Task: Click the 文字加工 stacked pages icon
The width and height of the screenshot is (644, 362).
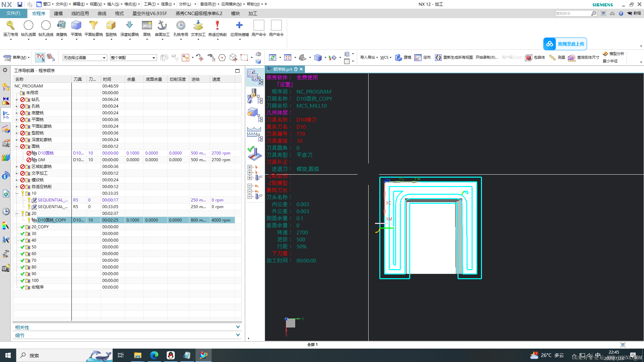Action: pyautogui.click(x=198, y=25)
